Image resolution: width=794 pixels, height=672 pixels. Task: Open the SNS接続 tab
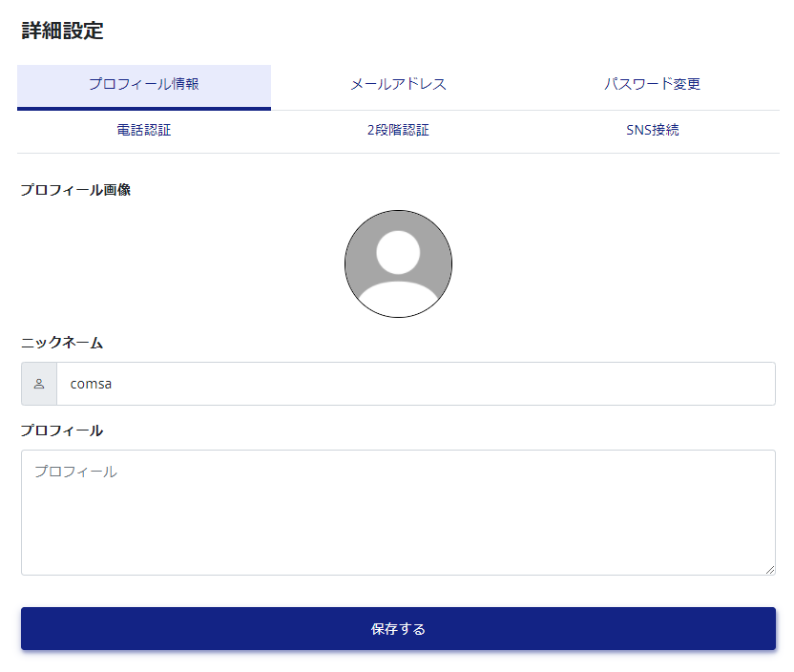[x=652, y=131]
